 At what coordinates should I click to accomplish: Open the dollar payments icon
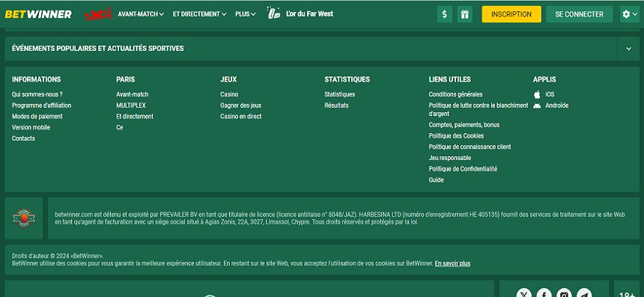444,14
